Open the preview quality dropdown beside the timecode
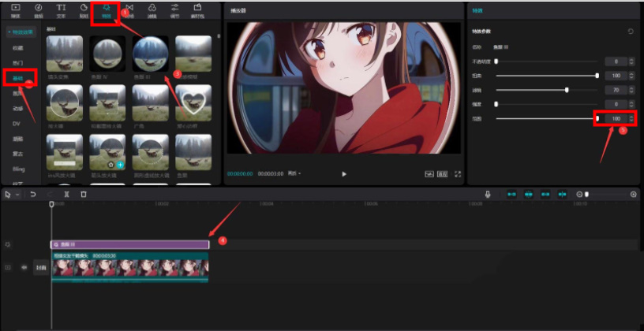Image resolution: width=644 pixels, height=331 pixels. tap(294, 173)
